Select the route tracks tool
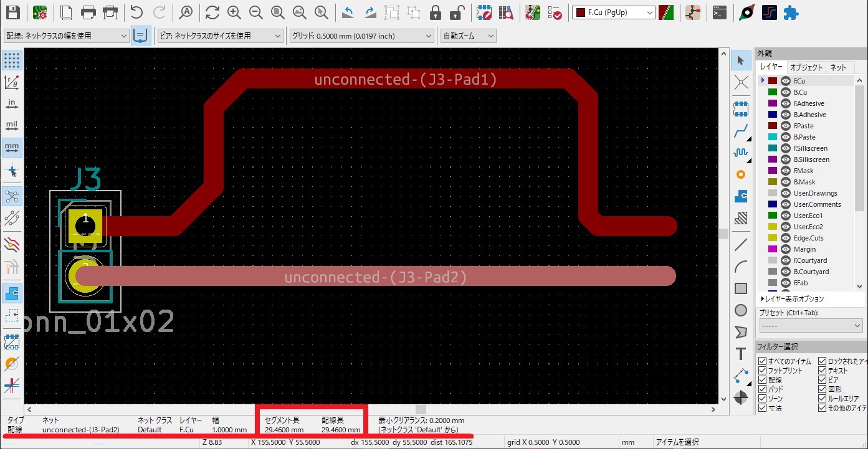The width and height of the screenshot is (868, 451). tap(742, 131)
